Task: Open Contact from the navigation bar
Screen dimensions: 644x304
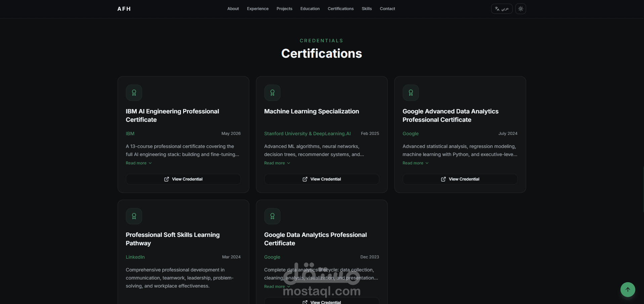Action: pyautogui.click(x=387, y=9)
